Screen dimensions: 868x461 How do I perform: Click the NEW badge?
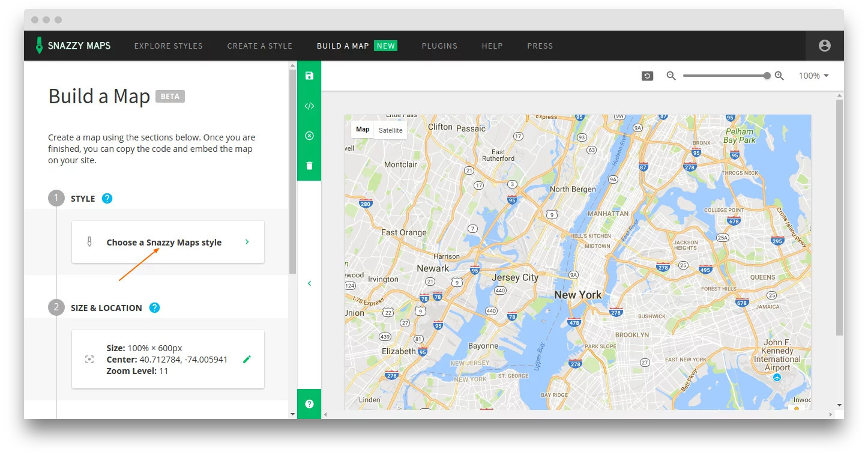click(x=385, y=46)
